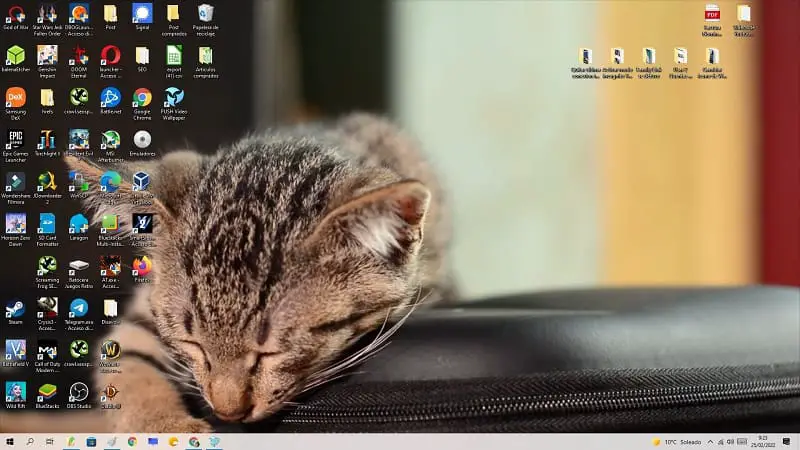Open BlueStacks shortcut beside Wild Rift
Screen dimensions: 800x450
tap(47, 396)
